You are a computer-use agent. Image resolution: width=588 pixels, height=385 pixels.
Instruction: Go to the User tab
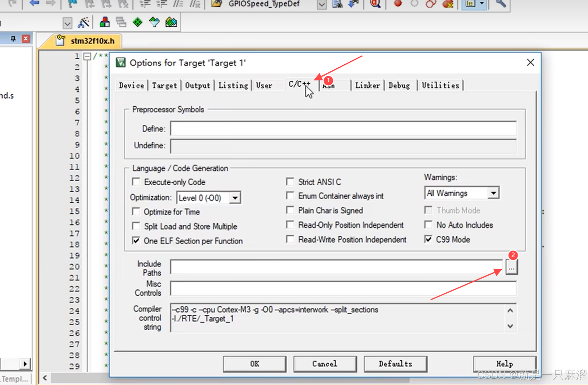click(264, 85)
